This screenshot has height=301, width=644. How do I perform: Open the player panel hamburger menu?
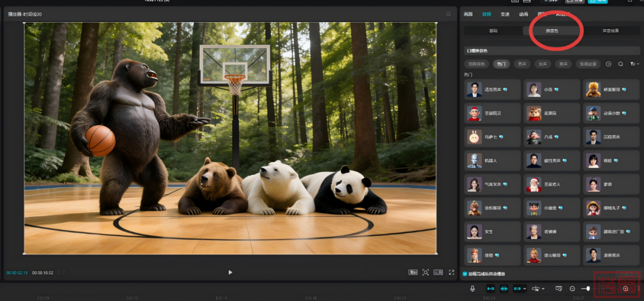click(448, 14)
